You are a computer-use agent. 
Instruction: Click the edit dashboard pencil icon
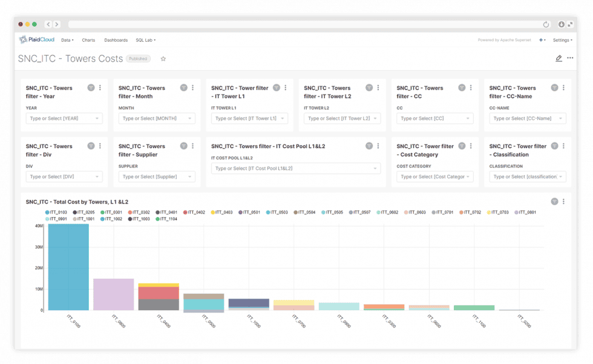coord(559,58)
